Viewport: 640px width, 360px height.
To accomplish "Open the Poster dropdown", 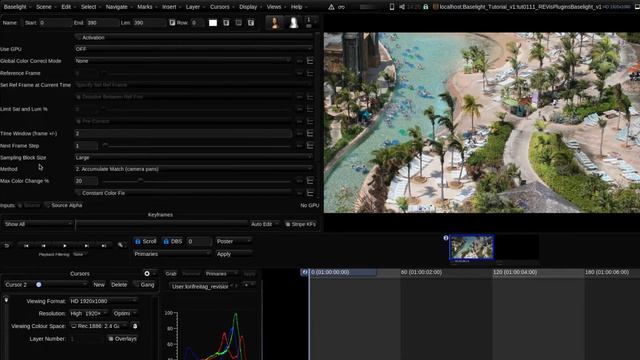I will point(233,242).
